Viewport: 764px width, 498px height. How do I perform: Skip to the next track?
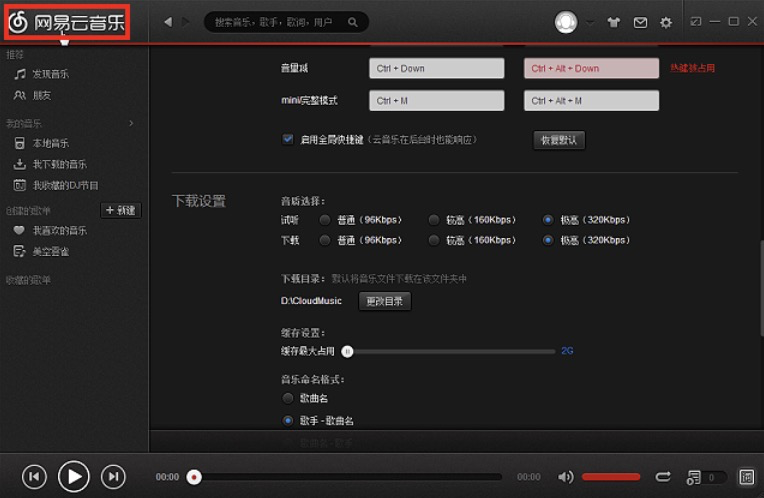click(113, 477)
